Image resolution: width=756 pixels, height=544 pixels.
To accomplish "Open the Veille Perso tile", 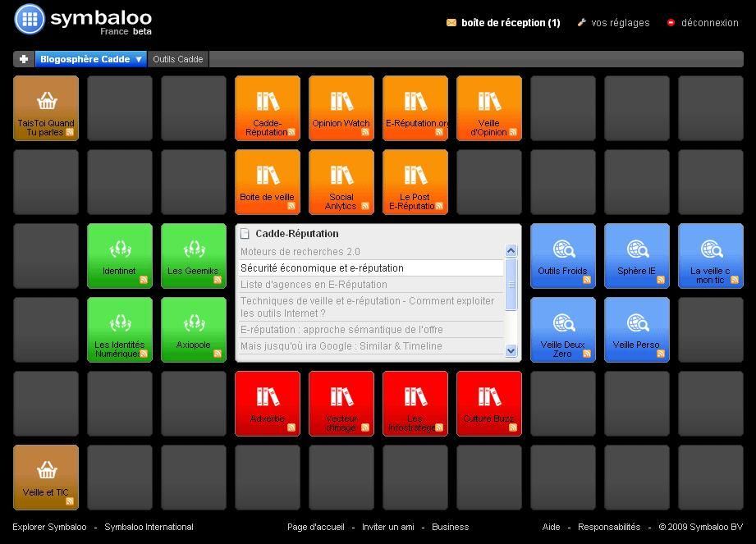I will click(x=637, y=330).
